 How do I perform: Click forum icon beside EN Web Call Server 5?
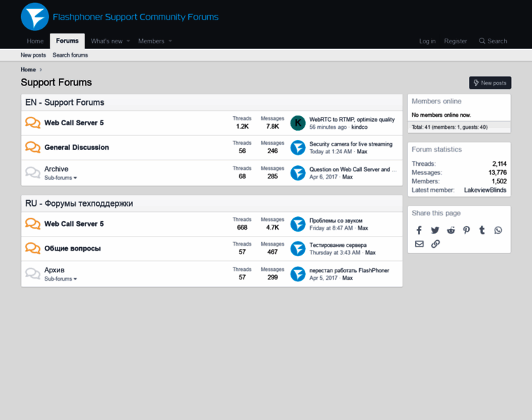coord(33,122)
